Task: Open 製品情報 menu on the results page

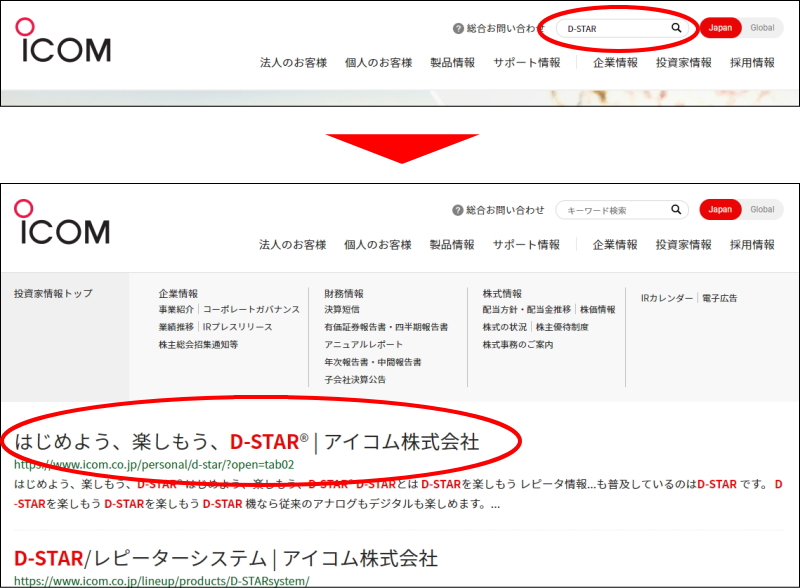Action: (x=452, y=244)
